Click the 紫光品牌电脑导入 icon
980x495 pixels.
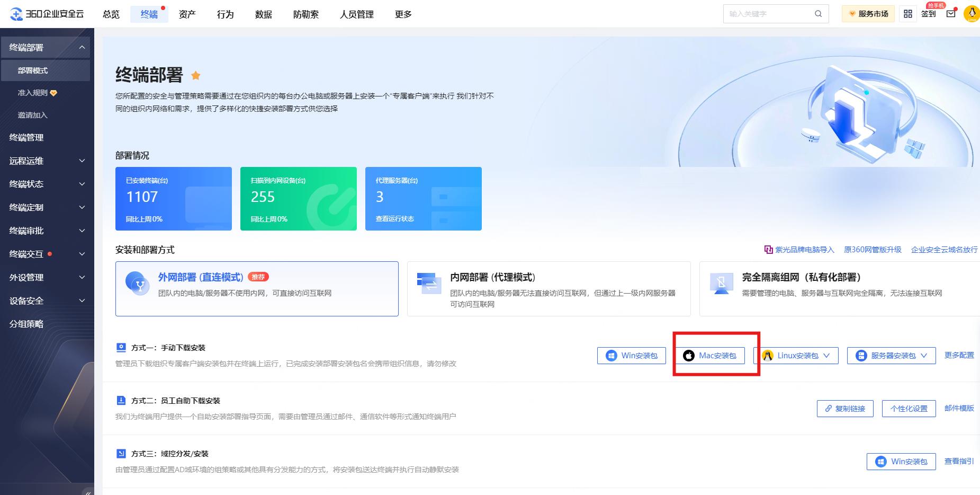click(769, 250)
